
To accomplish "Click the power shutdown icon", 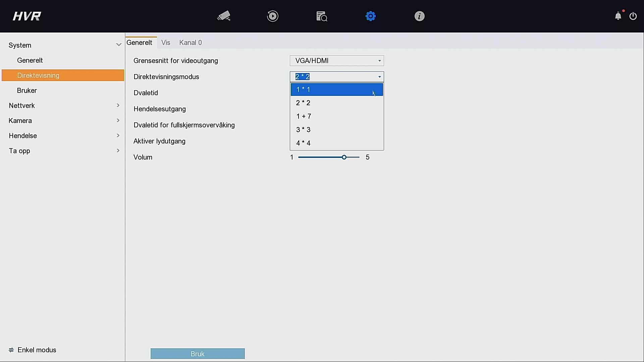I will [633, 16].
